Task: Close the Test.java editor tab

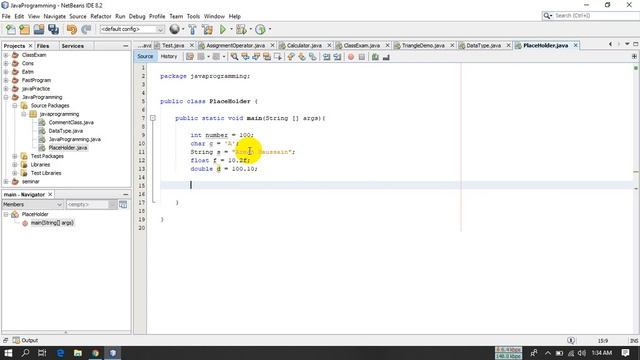Action: [191, 45]
